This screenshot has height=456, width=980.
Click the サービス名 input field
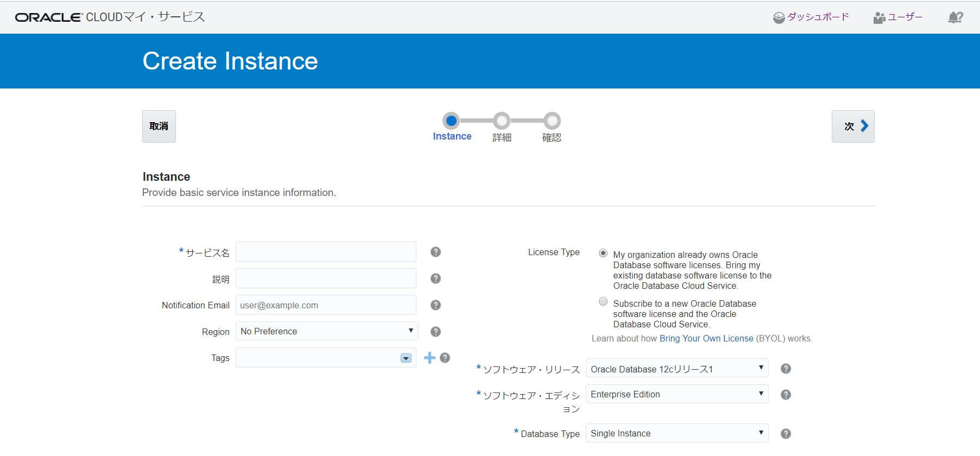(x=326, y=252)
